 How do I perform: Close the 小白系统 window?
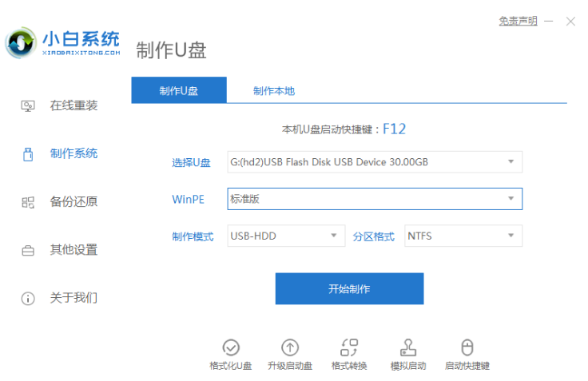coord(570,22)
